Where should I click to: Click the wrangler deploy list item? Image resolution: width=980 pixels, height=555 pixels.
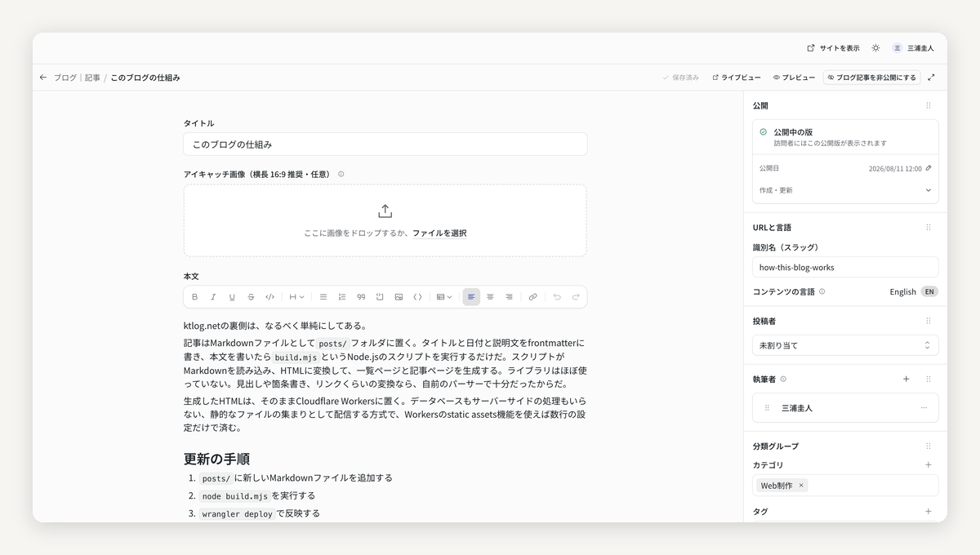(260, 513)
